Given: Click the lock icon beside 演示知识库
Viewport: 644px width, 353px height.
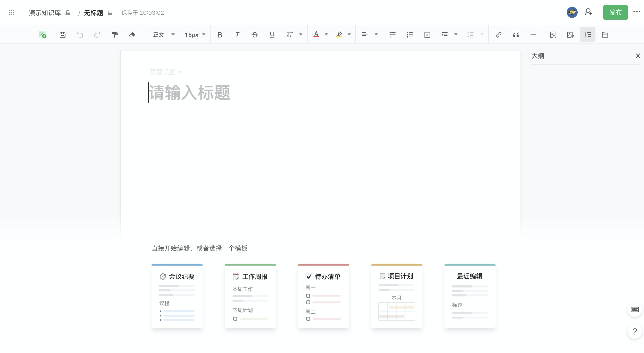Looking at the screenshot, I should point(68,13).
